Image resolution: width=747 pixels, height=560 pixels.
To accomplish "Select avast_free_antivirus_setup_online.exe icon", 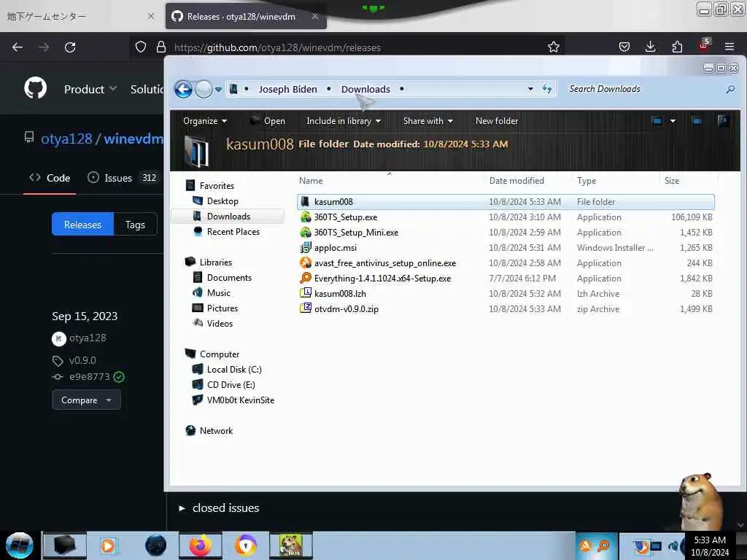I will point(306,262).
